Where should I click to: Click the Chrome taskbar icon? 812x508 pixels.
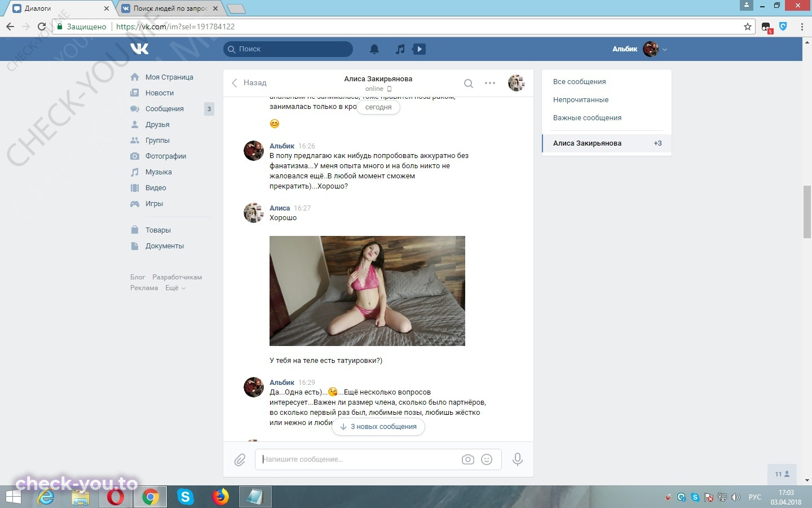[150, 497]
